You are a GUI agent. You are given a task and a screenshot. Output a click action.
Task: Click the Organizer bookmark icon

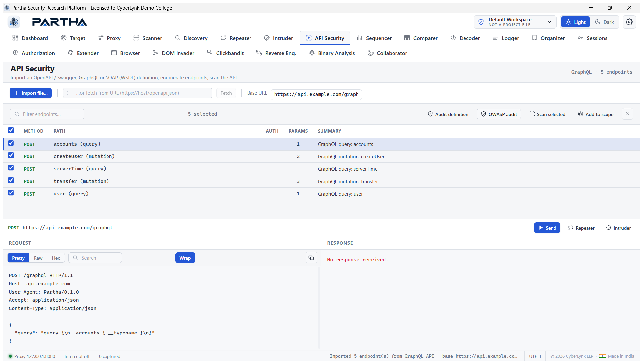535,38
